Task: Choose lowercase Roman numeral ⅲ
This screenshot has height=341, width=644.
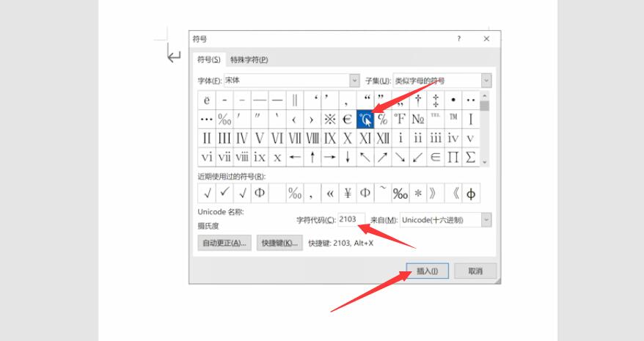Action: pos(436,138)
